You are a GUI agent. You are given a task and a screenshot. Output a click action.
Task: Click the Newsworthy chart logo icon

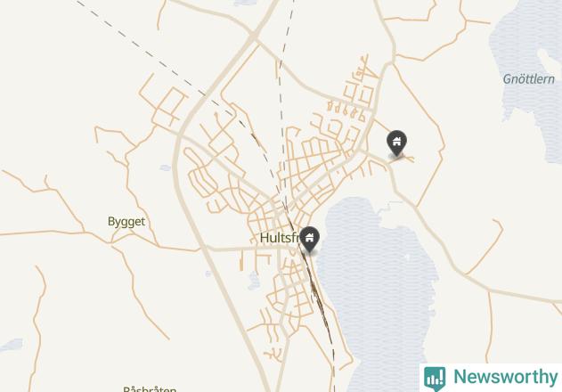pos(435,379)
